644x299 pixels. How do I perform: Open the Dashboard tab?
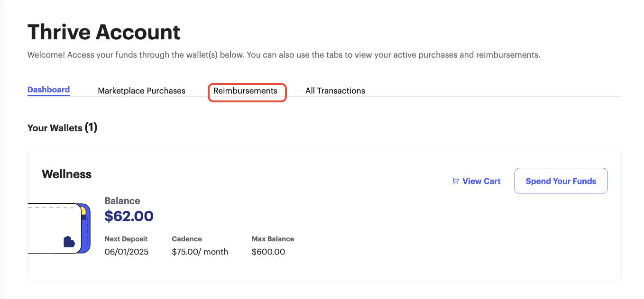pos(48,90)
